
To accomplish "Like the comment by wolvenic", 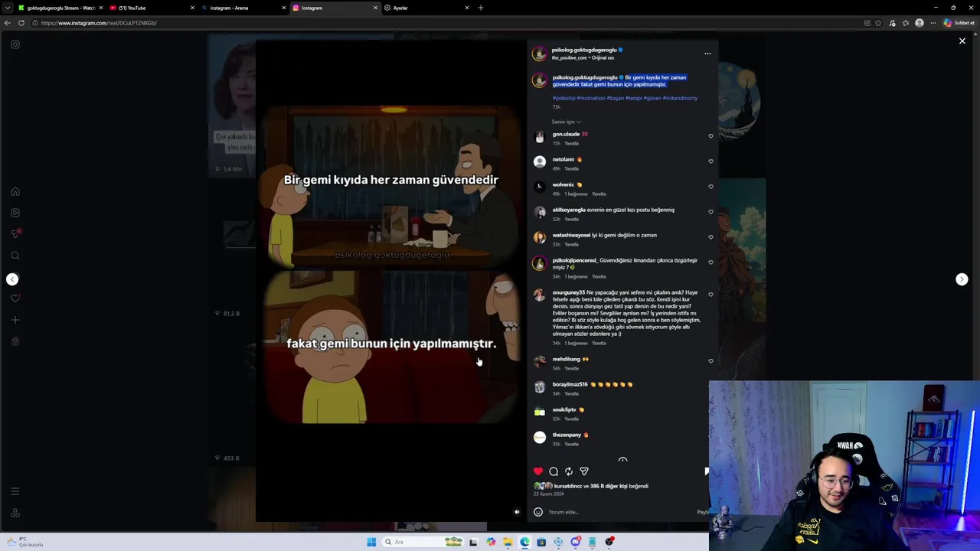I will click(710, 187).
